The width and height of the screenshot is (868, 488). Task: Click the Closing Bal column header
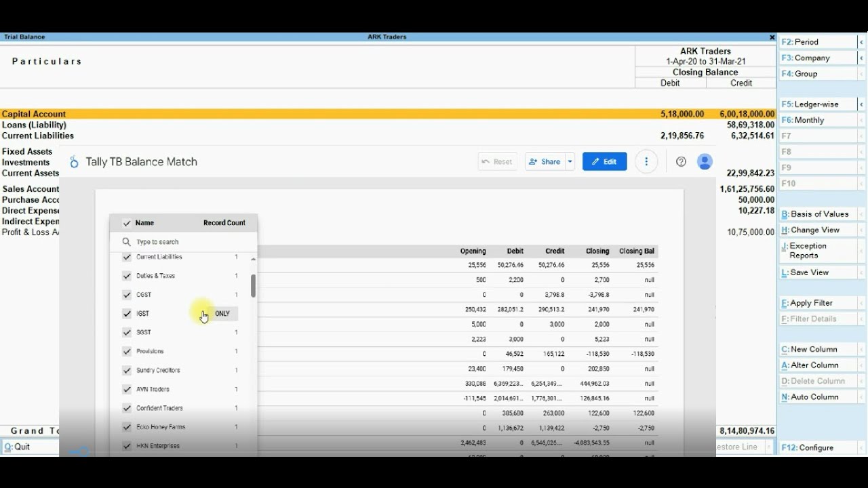[x=637, y=251]
